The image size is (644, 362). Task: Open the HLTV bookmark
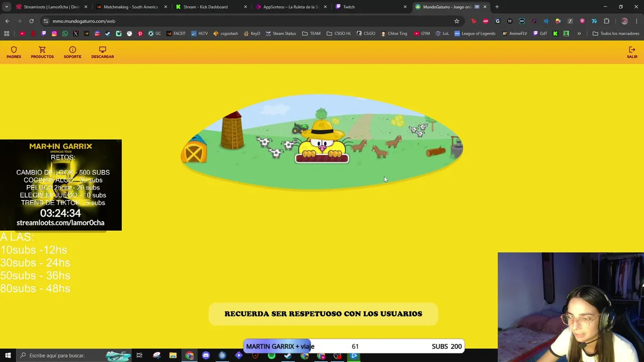click(x=199, y=34)
